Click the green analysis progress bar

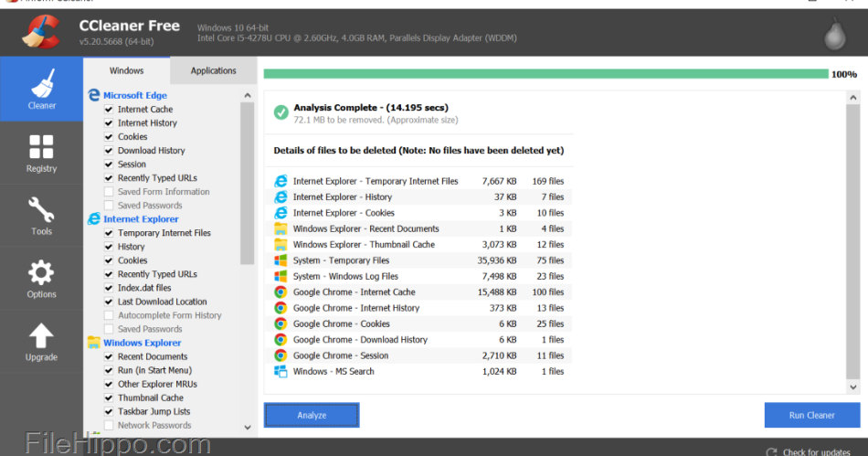click(x=545, y=74)
